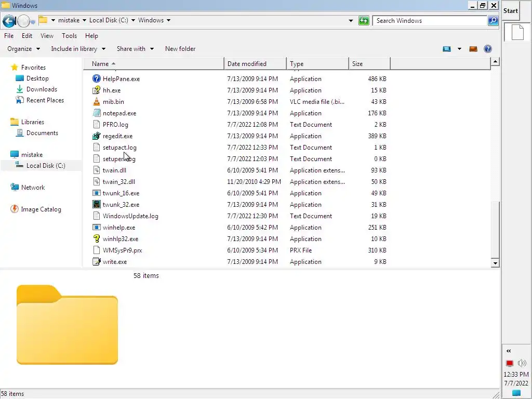Select Downloads in Favorites
Screen dimensions: 532x399
pyautogui.click(x=42, y=89)
